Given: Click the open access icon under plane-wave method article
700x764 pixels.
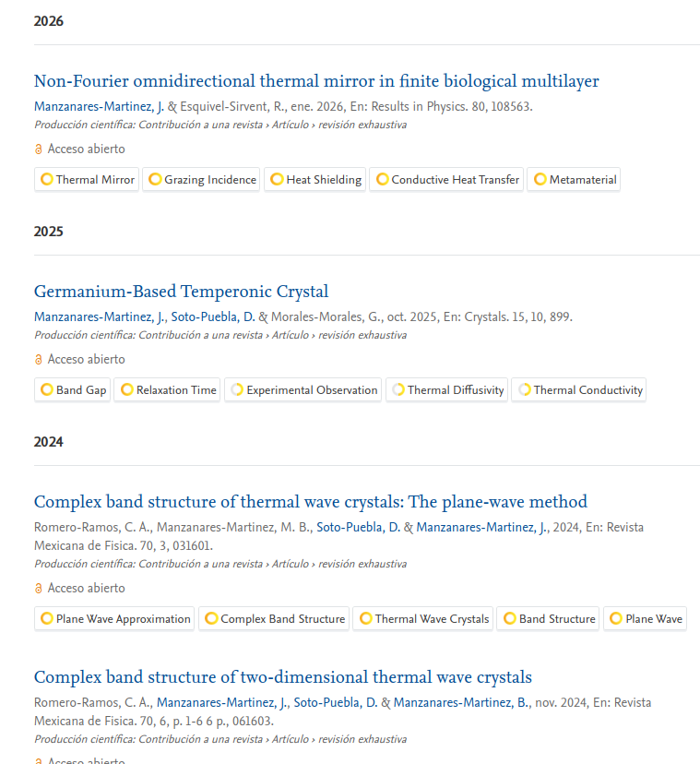Looking at the screenshot, I should click(39, 589).
